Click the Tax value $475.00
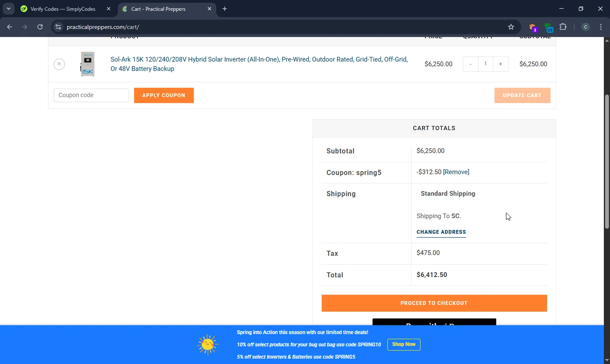The width and height of the screenshot is (610, 364). pos(428,253)
